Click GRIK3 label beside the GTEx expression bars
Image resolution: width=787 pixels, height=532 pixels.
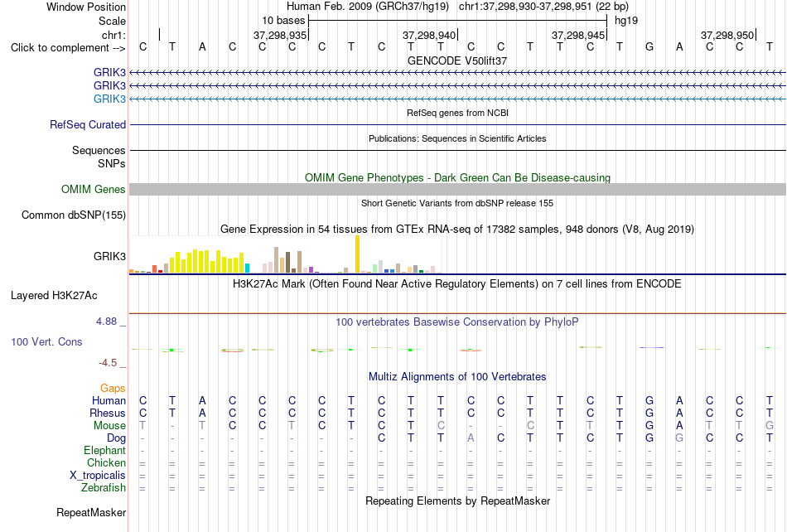[x=109, y=256]
